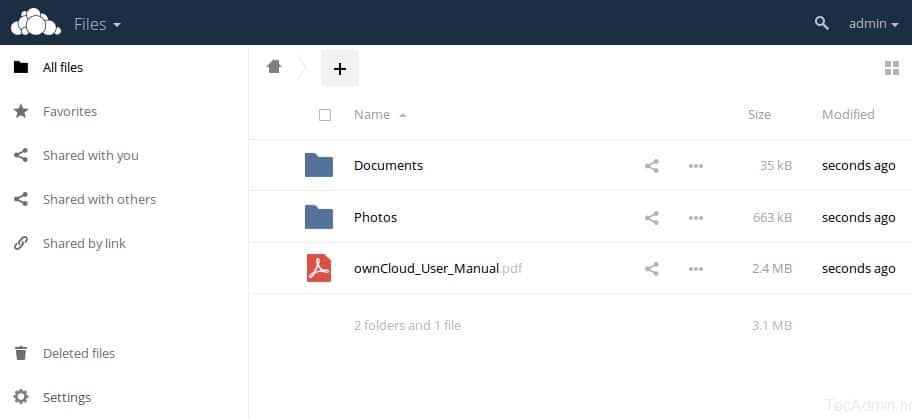Sort files by Modified column
912x419 pixels.
[x=848, y=115]
